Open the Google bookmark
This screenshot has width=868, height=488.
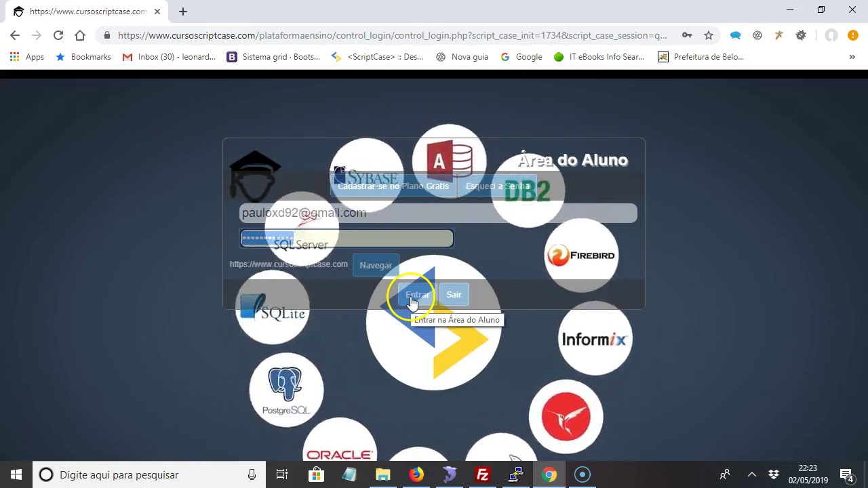point(521,57)
